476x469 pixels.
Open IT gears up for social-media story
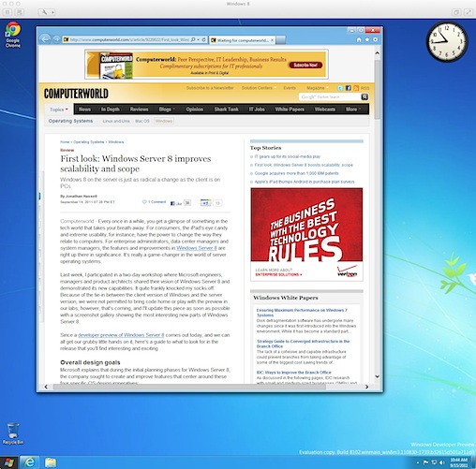point(288,156)
